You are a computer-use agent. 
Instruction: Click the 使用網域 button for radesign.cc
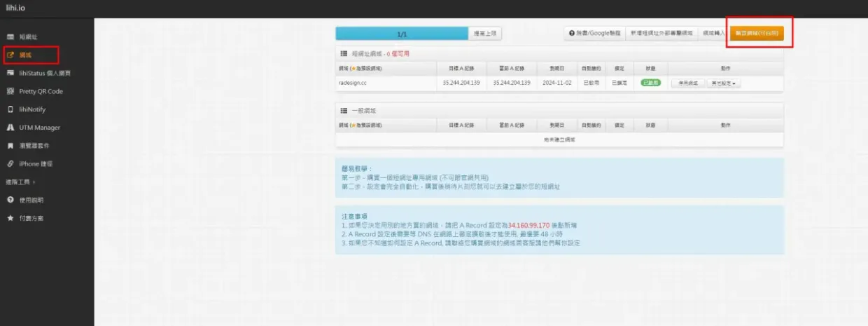[687, 83]
